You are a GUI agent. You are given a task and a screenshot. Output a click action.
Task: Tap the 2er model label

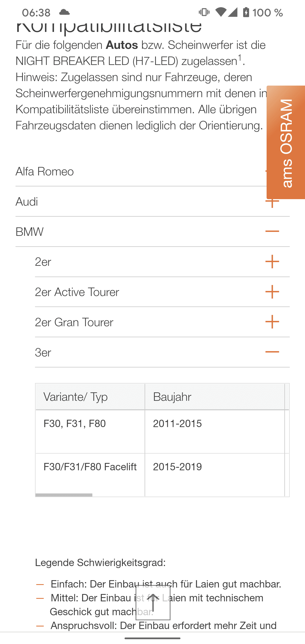tap(43, 262)
